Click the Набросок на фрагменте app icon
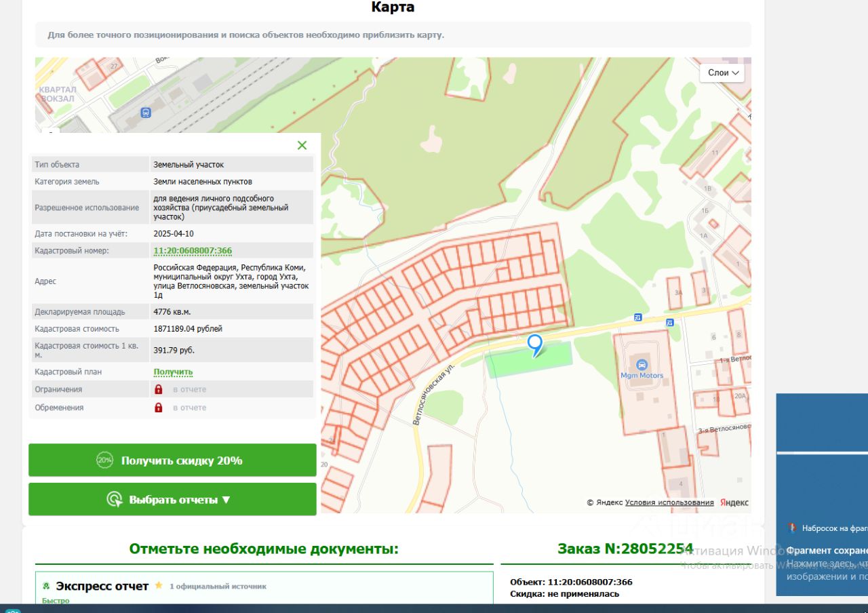The width and height of the screenshot is (868, 613). [x=792, y=528]
